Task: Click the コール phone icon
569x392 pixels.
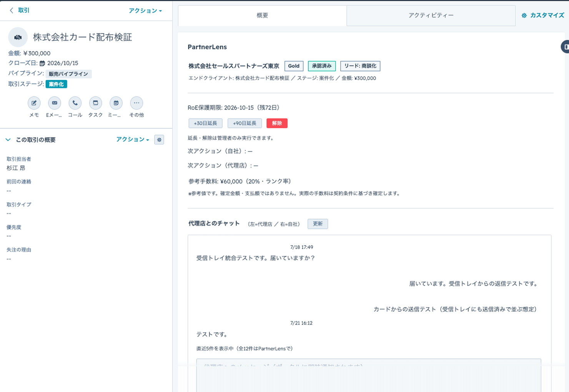Action: point(75,103)
